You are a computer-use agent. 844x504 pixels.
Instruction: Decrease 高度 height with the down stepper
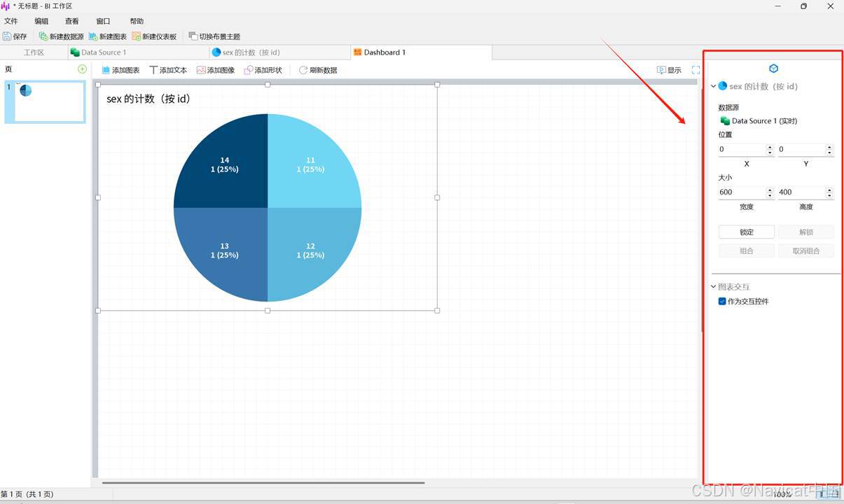pyautogui.click(x=829, y=195)
